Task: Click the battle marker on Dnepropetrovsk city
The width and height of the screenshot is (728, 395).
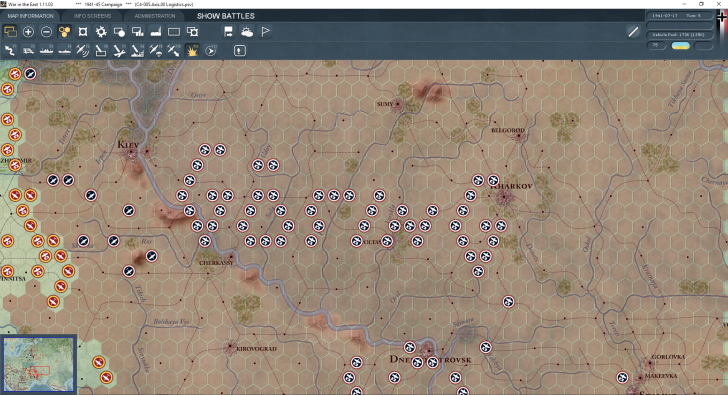Action: [432, 362]
